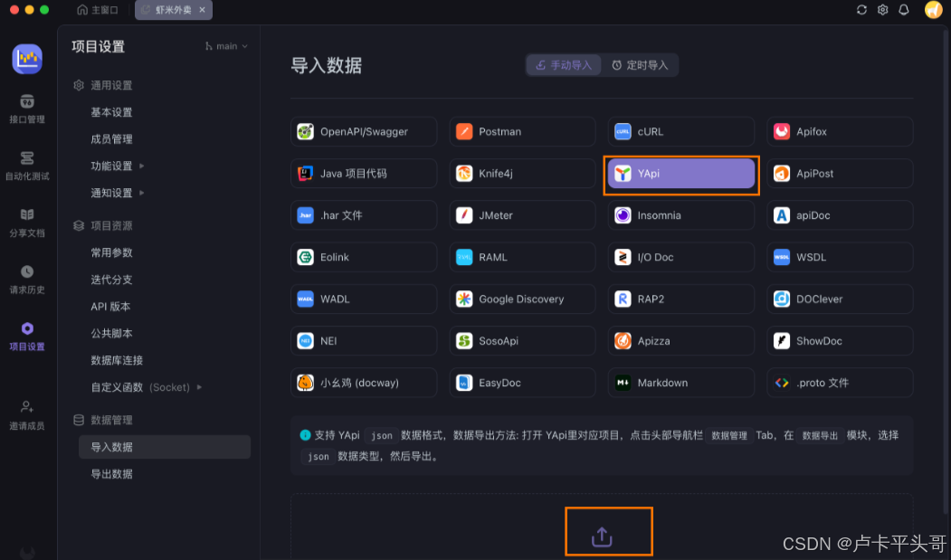
Task: Open 请求历史 in the left sidebar
Action: point(26,280)
